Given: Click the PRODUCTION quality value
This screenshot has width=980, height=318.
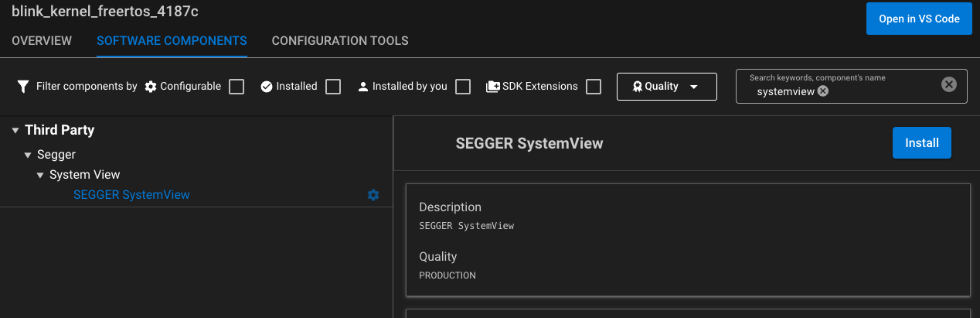Looking at the screenshot, I should click(447, 275).
